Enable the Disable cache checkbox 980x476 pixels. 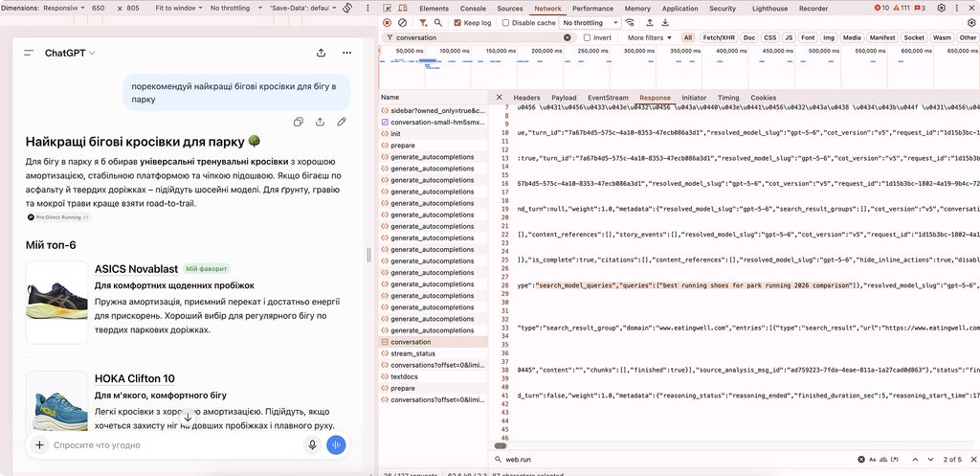click(505, 23)
